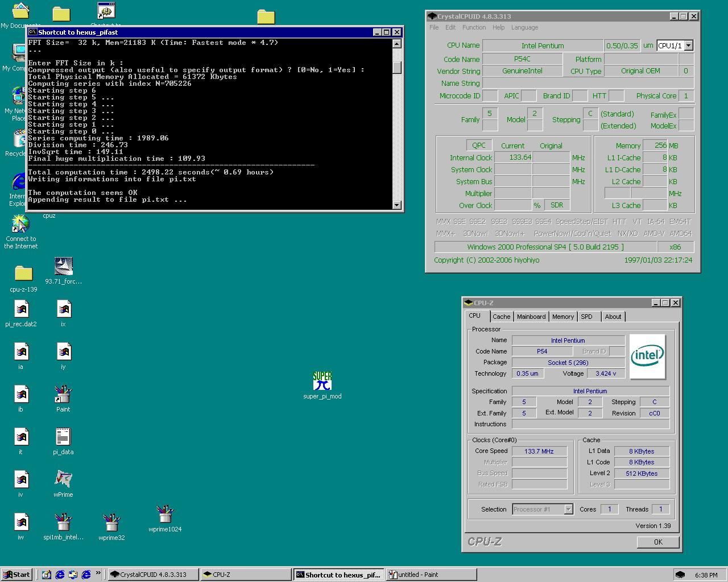Open the Language menu in CrystalCPUID
The width and height of the screenshot is (728, 582).
[x=524, y=27]
